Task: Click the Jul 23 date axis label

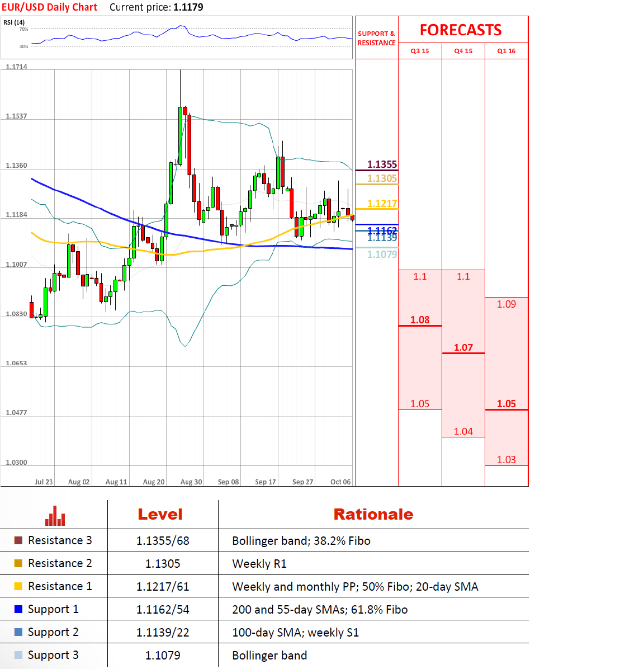Action: click(x=44, y=482)
